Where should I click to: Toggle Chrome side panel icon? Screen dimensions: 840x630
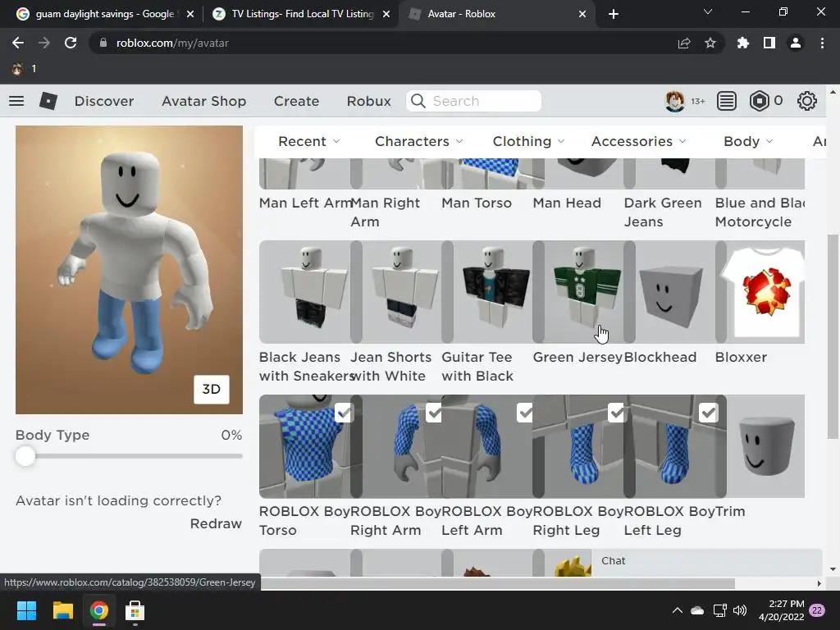tap(769, 43)
